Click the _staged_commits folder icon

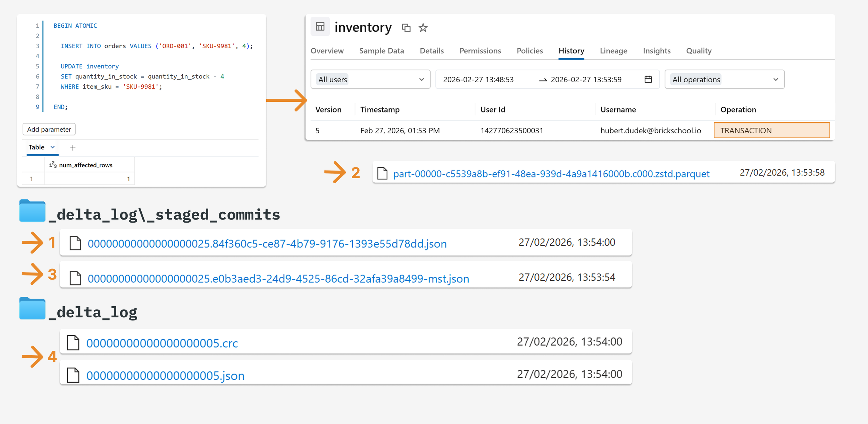pos(32,211)
